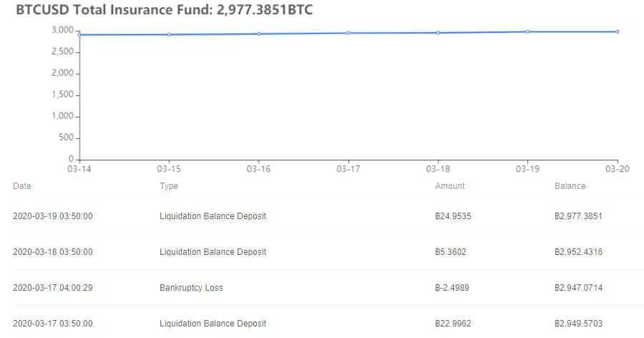
Task: Click the 2,952.4316 balance value
Action: pos(578,252)
